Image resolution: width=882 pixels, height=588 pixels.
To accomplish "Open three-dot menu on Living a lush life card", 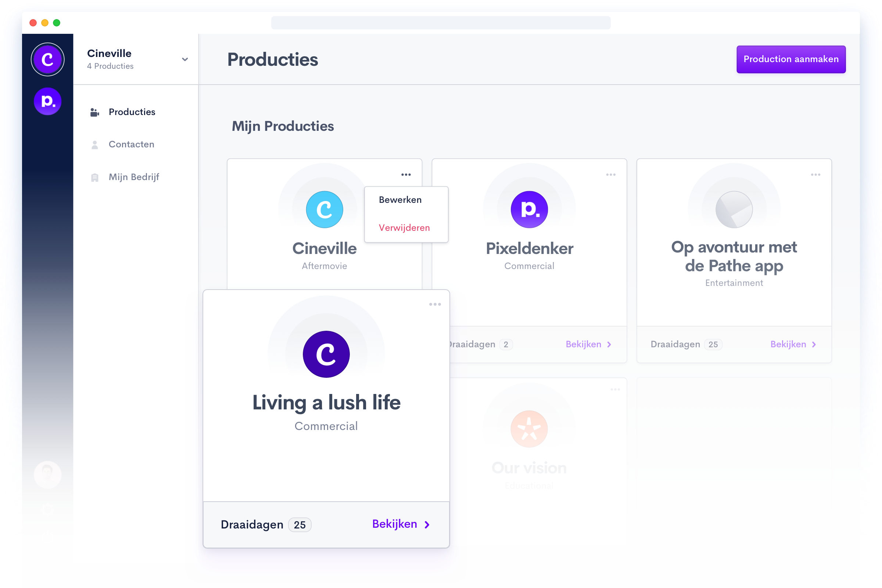I will point(435,304).
